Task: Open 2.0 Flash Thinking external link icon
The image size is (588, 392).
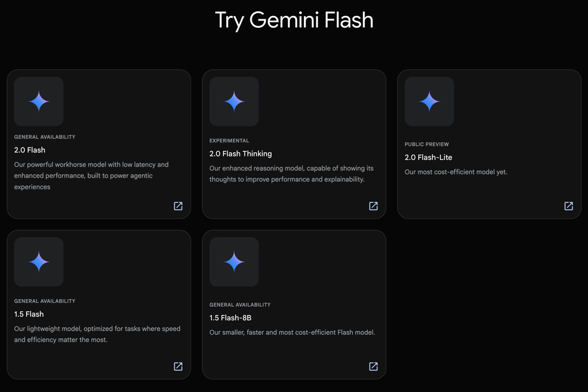Action: pyautogui.click(x=373, y=206)
